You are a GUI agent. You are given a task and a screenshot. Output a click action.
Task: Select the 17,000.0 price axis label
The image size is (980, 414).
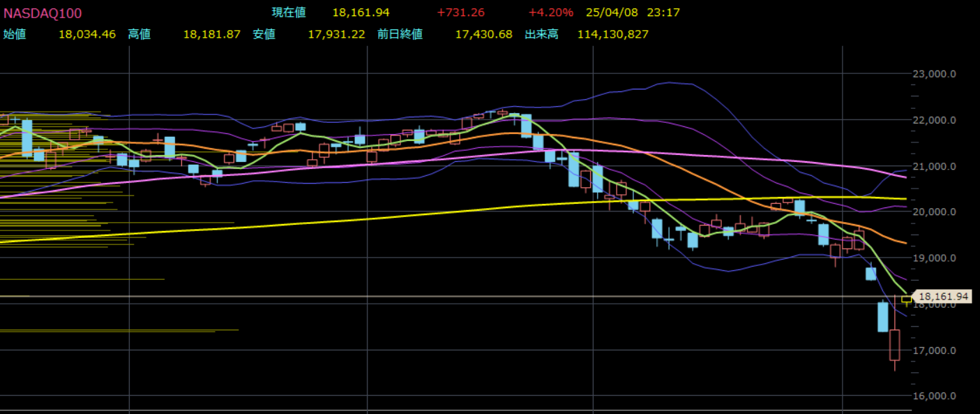click(935, 350)
